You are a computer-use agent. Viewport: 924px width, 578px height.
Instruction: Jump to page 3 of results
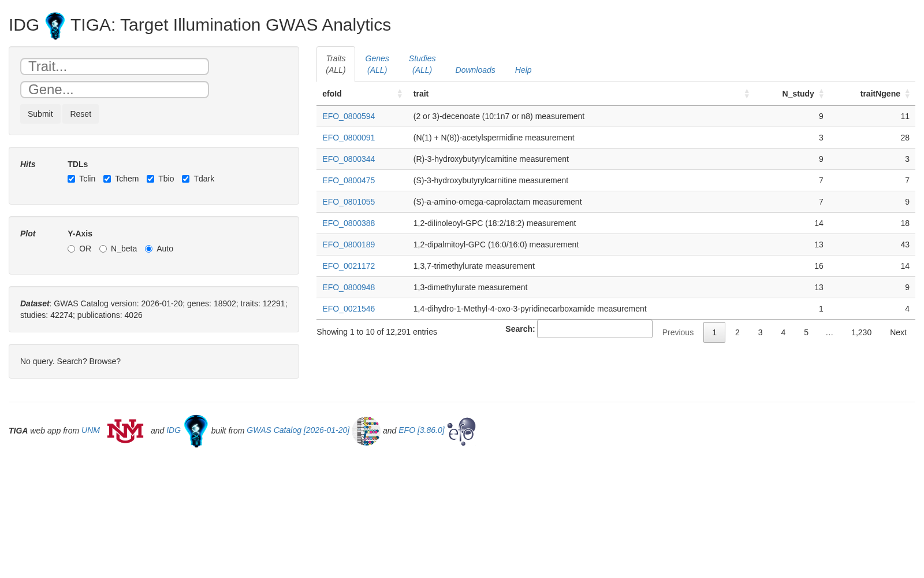click(x=760, y=332)
